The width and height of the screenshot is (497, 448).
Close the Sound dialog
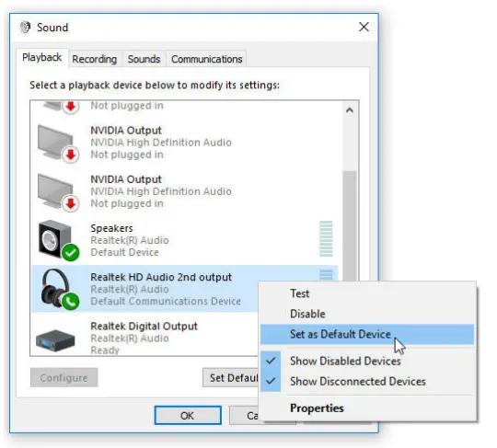364,27
